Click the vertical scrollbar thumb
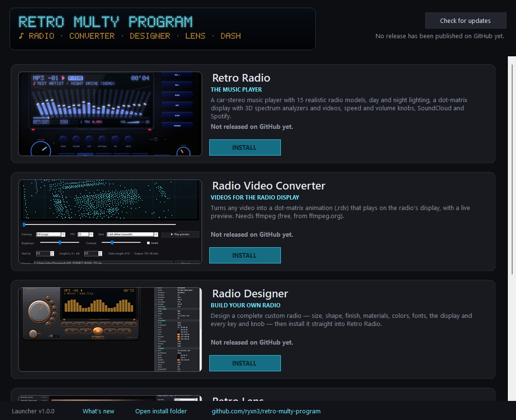 pos(512,169)
